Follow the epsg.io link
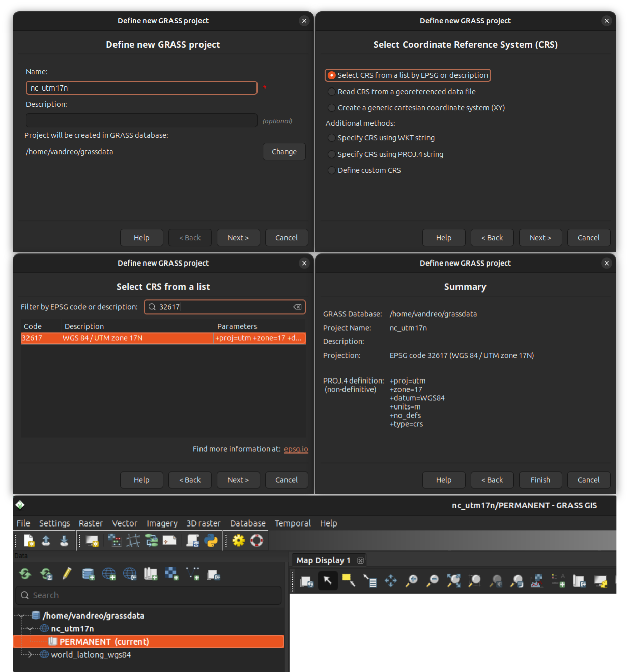Image resolution: width=629 pixels, height=672 pixels. tap(296, 449)
